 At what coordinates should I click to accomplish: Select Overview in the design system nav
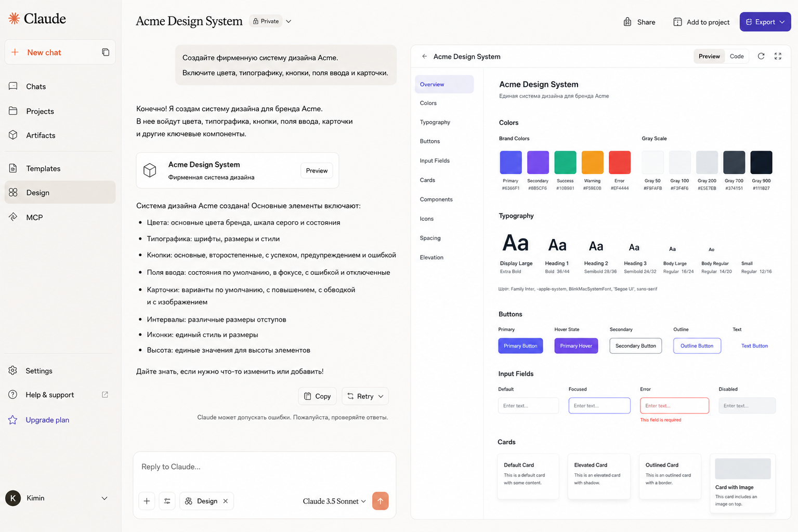[x=444, y=84]
